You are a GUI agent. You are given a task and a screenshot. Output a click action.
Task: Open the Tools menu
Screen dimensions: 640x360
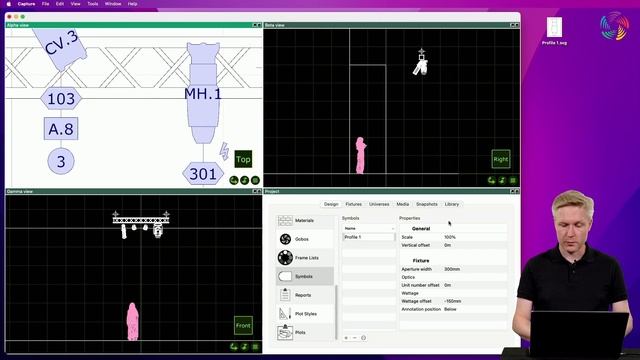click(x=93, y=4)
